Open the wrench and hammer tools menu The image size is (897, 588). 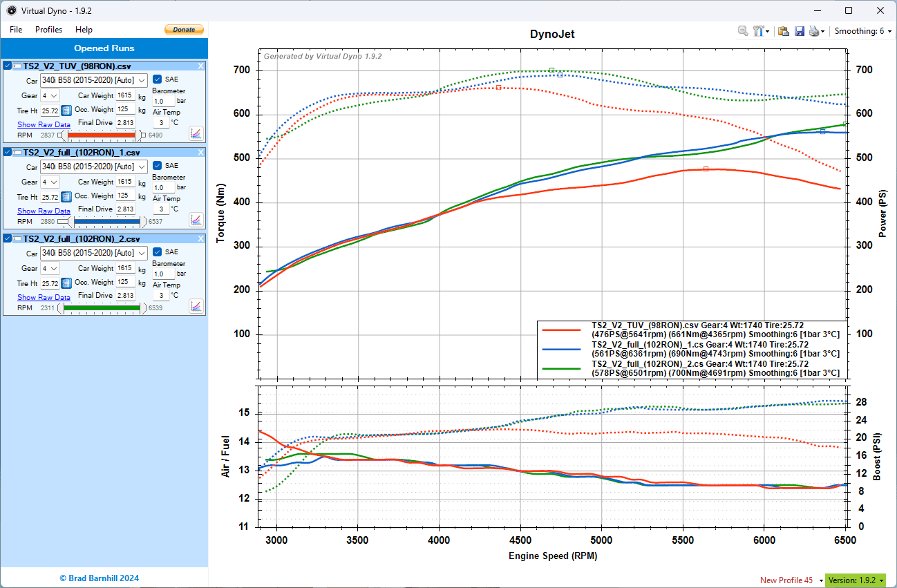tap(762, 31)
